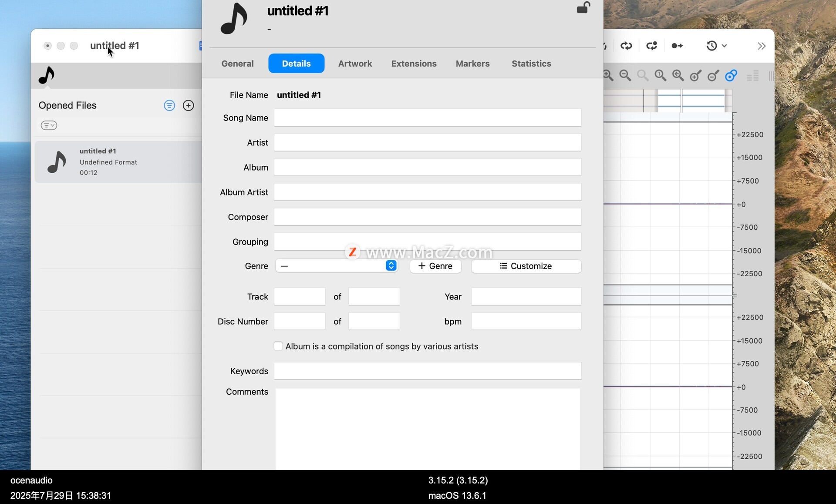Screen dimensions: 836x504
Task: Switch to the General tab
Action: [x=237, y=64]
